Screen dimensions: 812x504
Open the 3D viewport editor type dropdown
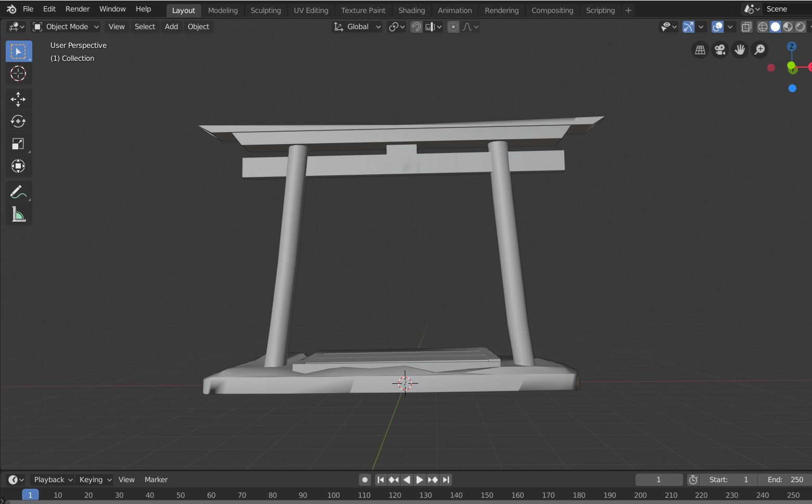pyautogui.click(x=16, y=27)
